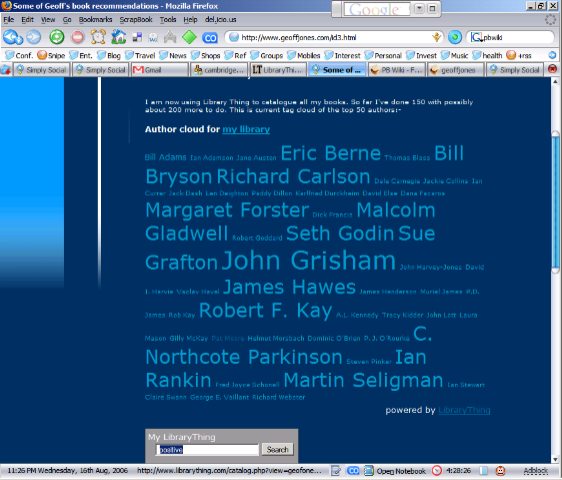
Task: Switch to the geoffjones tab
Action: click(456, 70)
